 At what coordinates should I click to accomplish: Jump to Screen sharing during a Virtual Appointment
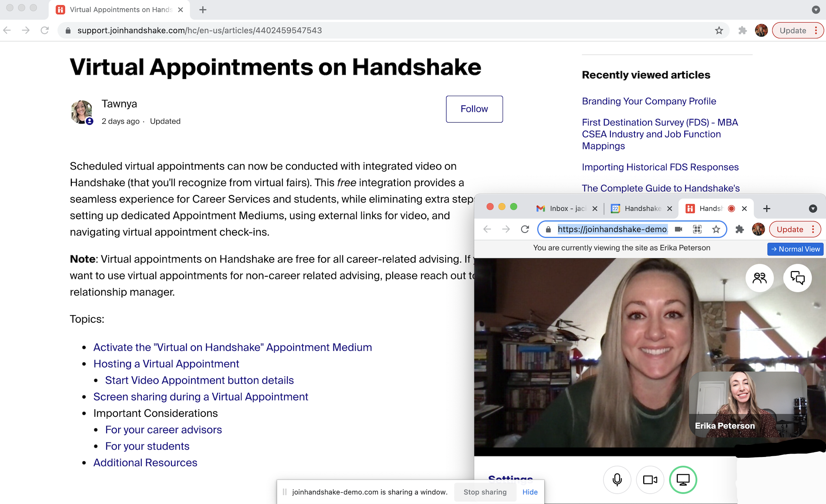(201, 396)
